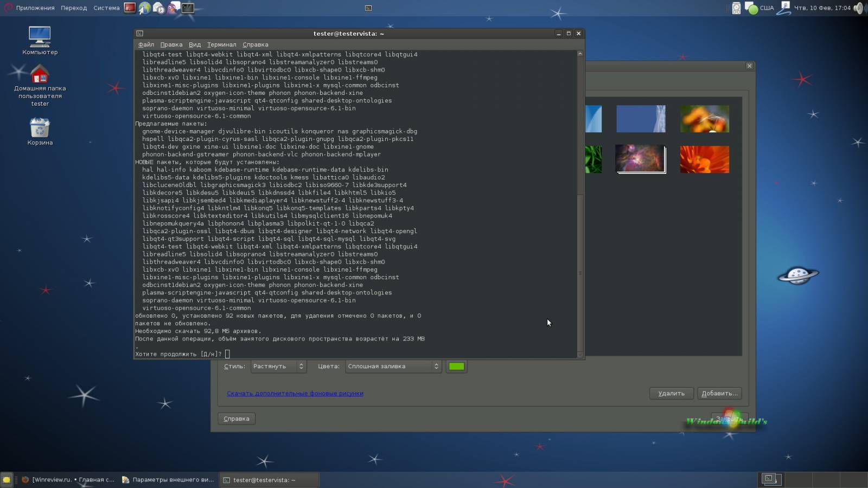
Task: Open terminal Вид menu
Action: coord(195,44)
